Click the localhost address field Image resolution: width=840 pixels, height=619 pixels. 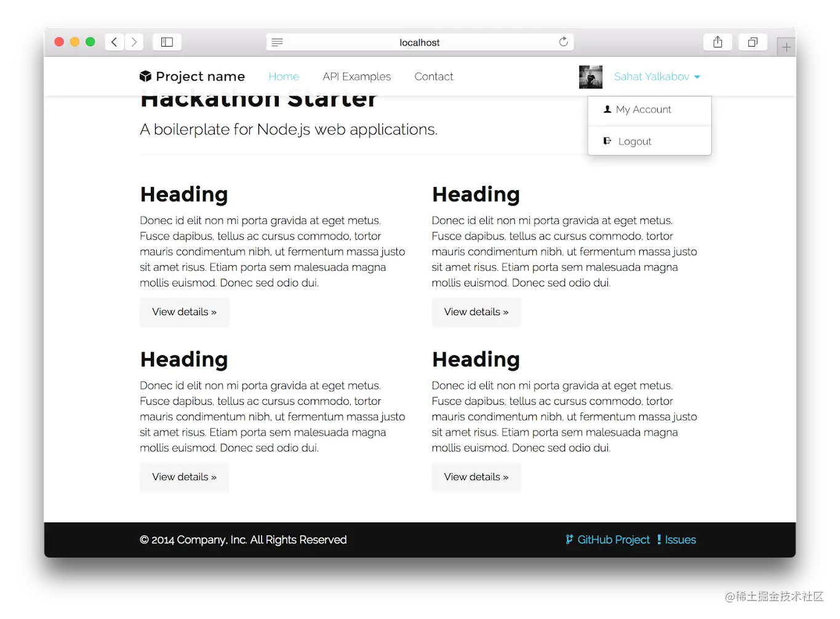click(x=420, y=42)
